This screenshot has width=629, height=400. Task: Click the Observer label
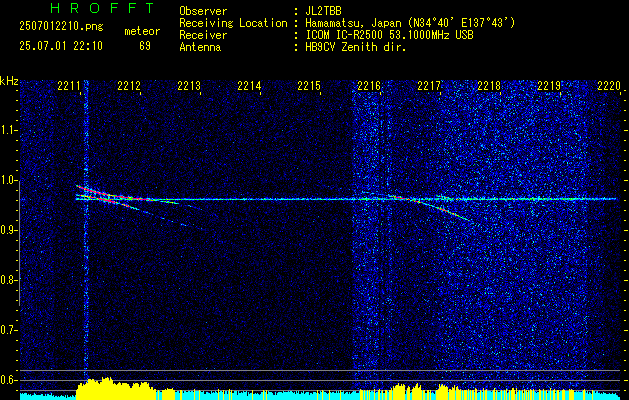pos(203,11)
